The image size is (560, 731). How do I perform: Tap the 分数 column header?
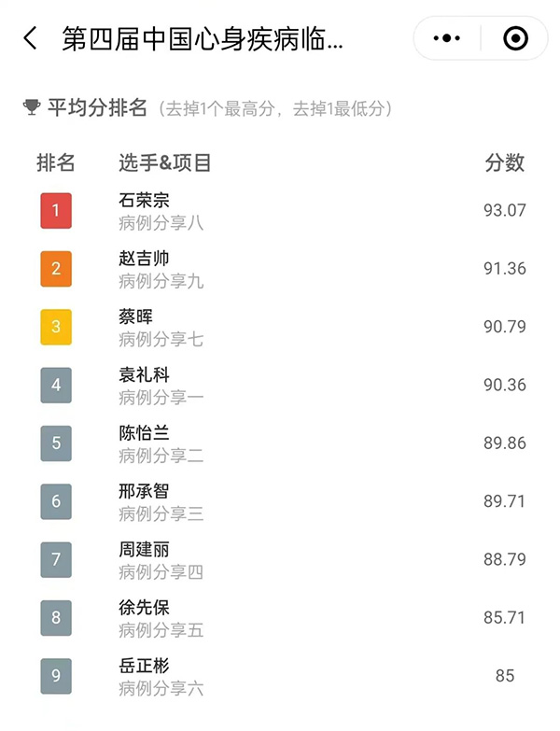(505, 163)
